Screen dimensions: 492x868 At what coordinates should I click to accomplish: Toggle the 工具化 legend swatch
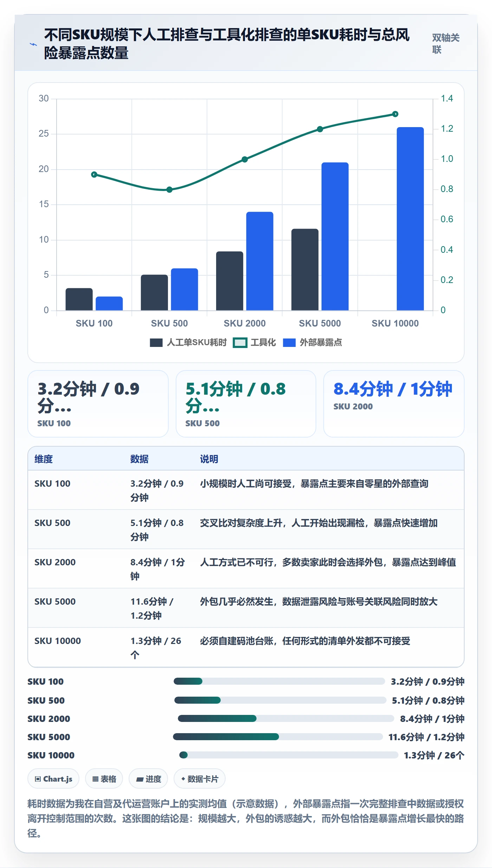(240, 343)
